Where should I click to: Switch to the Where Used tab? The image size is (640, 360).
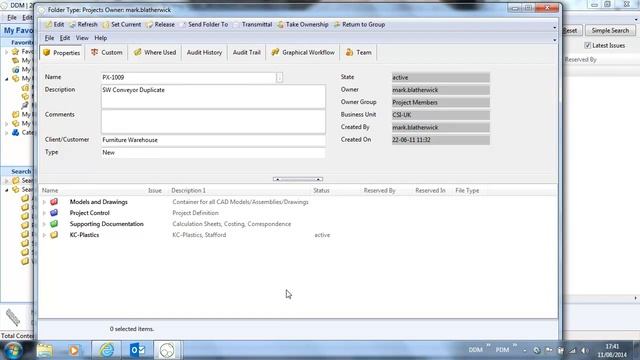[x=155, y=53]
